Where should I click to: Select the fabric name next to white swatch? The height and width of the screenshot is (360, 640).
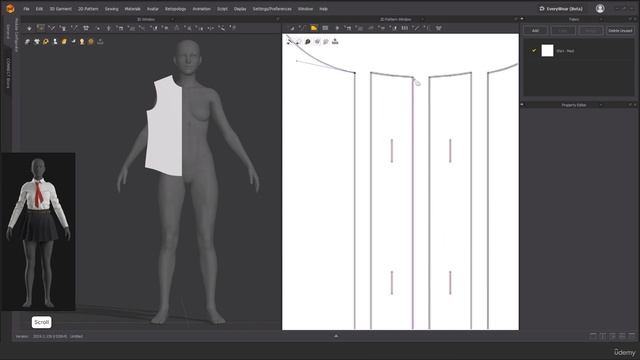565,51
